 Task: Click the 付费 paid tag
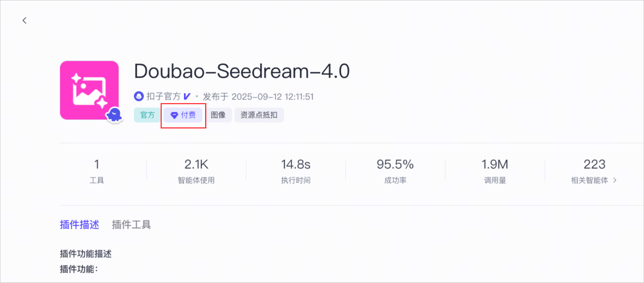pyautogui.click(x=183, y=115)
